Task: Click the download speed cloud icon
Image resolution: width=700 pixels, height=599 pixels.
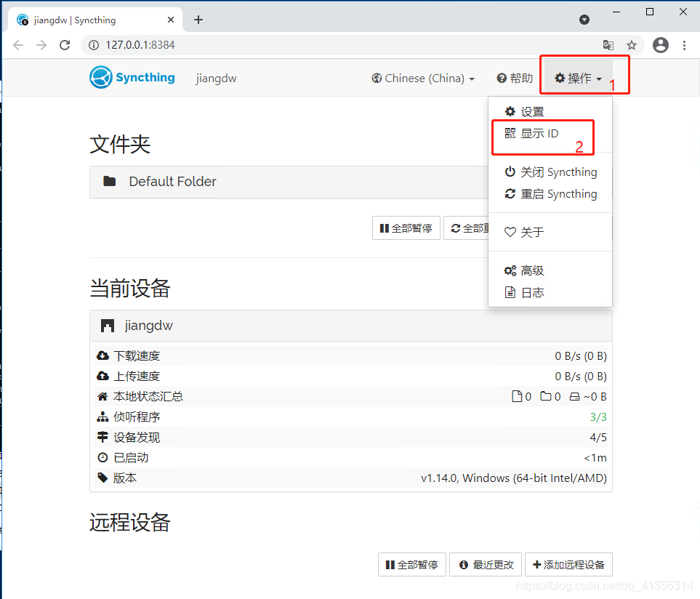Action: pyautogui.click(x=102, y=355)
